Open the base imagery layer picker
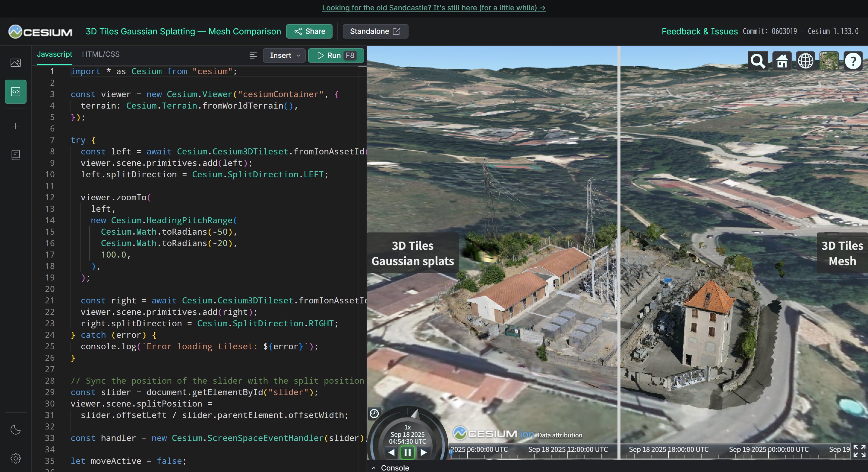The image size is (868, 472). (x=829, y=61)
